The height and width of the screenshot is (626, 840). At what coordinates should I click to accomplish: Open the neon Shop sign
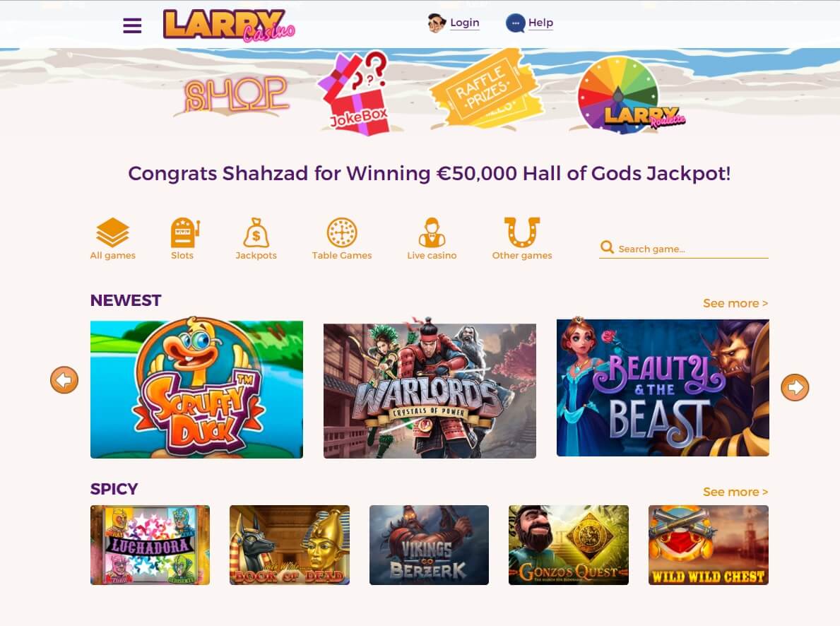[236, 95]
